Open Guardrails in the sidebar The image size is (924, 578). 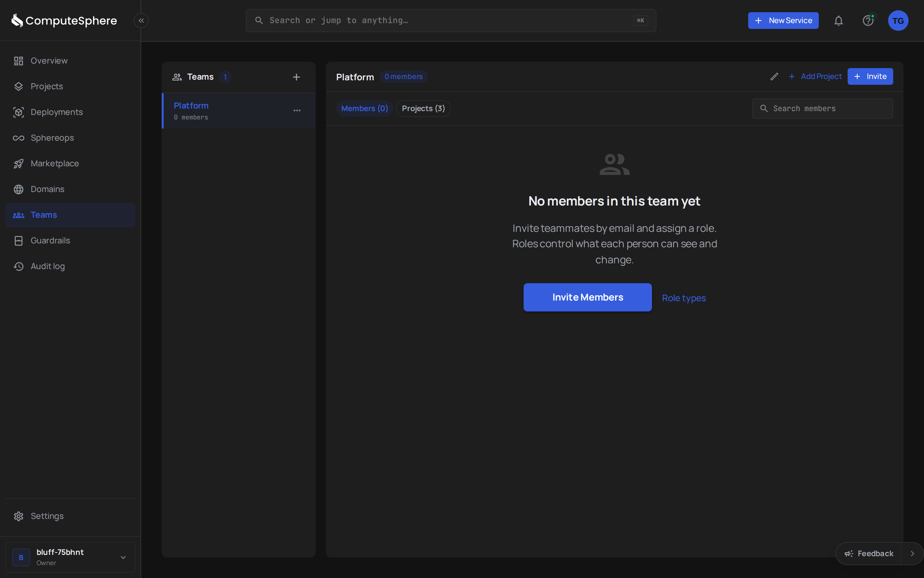point(70,241)
